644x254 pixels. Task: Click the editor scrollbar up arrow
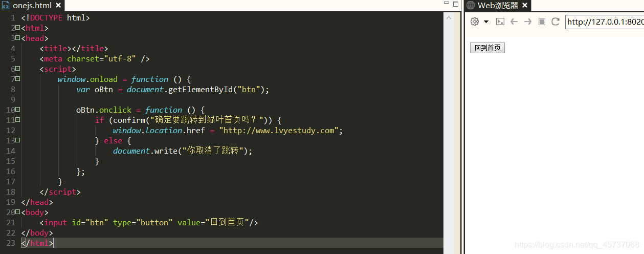449,17
